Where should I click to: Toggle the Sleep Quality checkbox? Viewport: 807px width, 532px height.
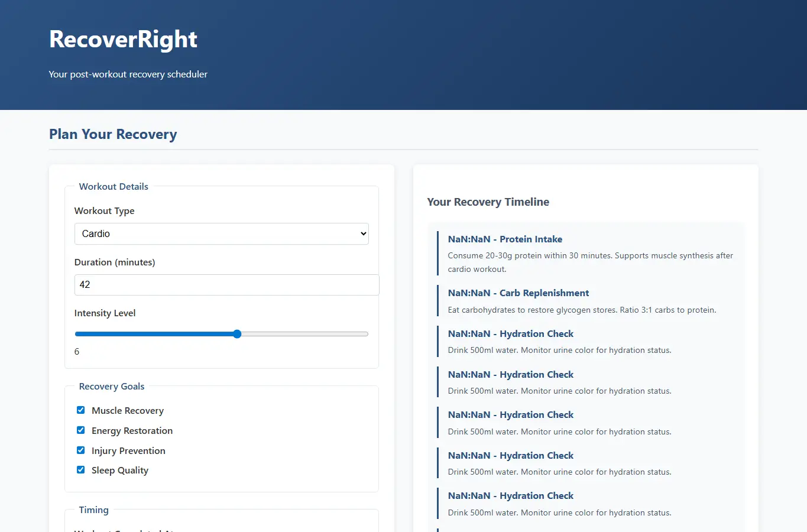[x=81, y=470]
